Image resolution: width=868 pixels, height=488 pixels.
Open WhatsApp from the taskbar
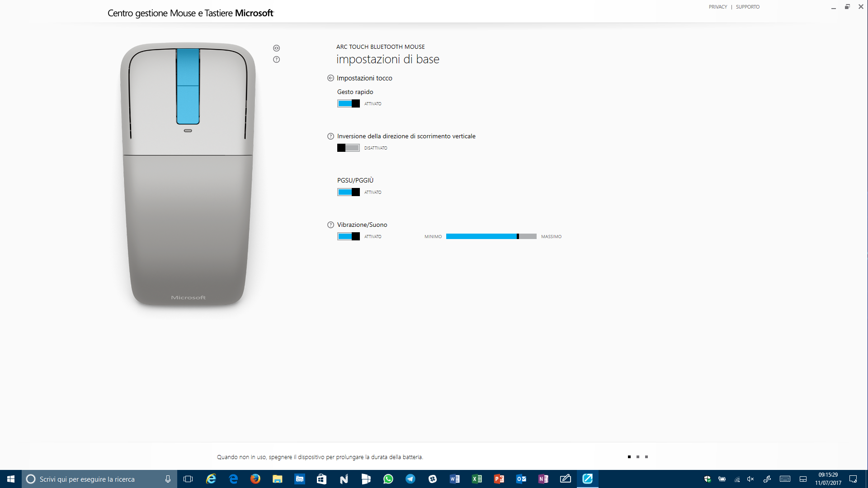[x=388, y=479]
